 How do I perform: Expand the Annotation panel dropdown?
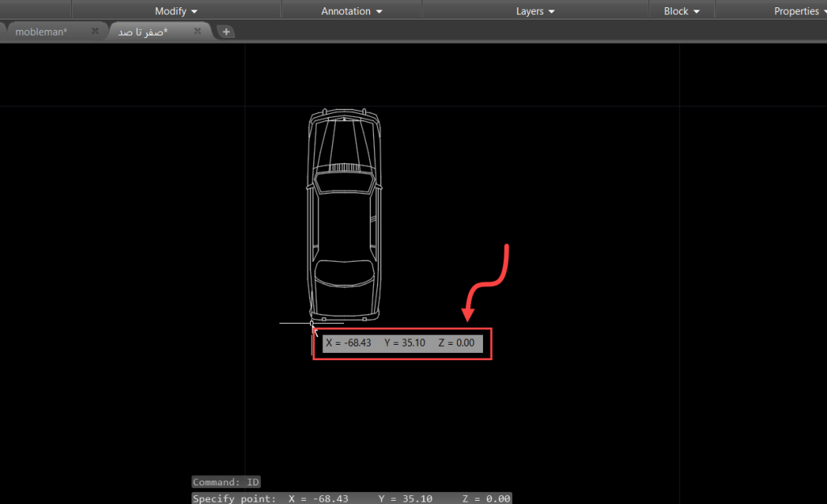click(351, 11)
